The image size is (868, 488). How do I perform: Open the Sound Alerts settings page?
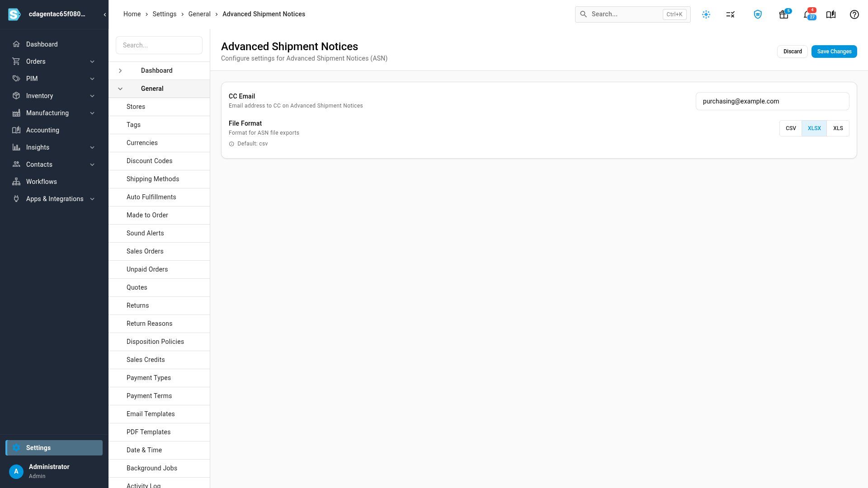coord(159,233)
